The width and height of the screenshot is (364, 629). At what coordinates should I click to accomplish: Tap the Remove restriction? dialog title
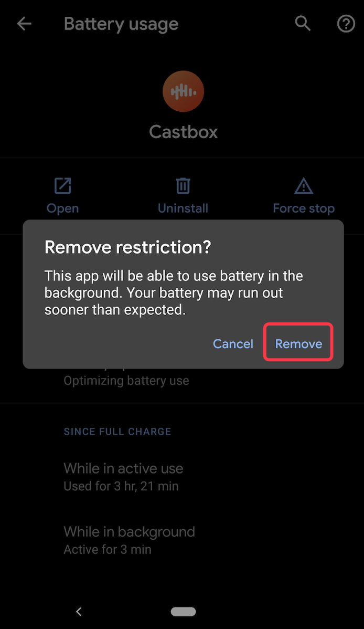[x=127, y=247]
